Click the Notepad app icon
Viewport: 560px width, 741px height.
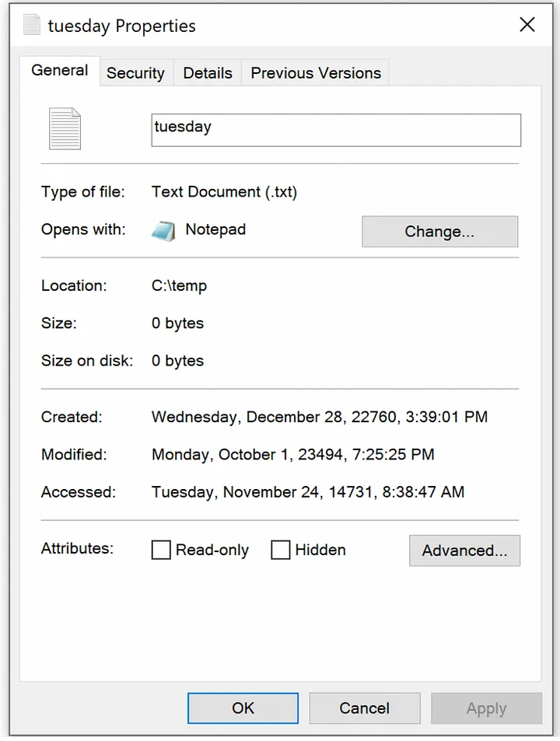coord(163,231)
